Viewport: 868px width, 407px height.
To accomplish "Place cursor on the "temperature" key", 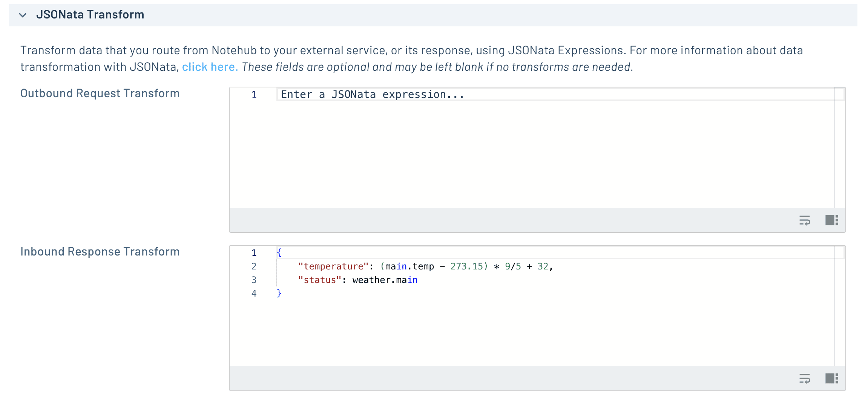I will click(333, 266).
